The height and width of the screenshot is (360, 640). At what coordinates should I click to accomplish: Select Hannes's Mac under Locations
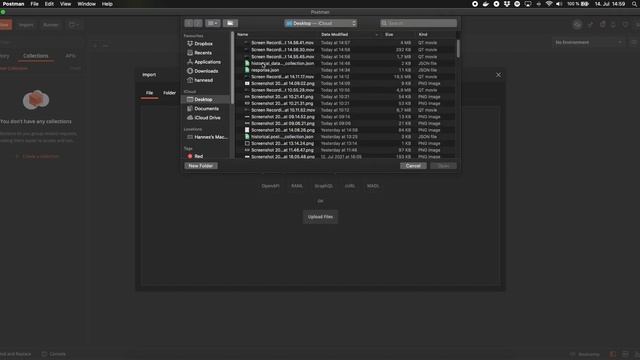(210, 137)
